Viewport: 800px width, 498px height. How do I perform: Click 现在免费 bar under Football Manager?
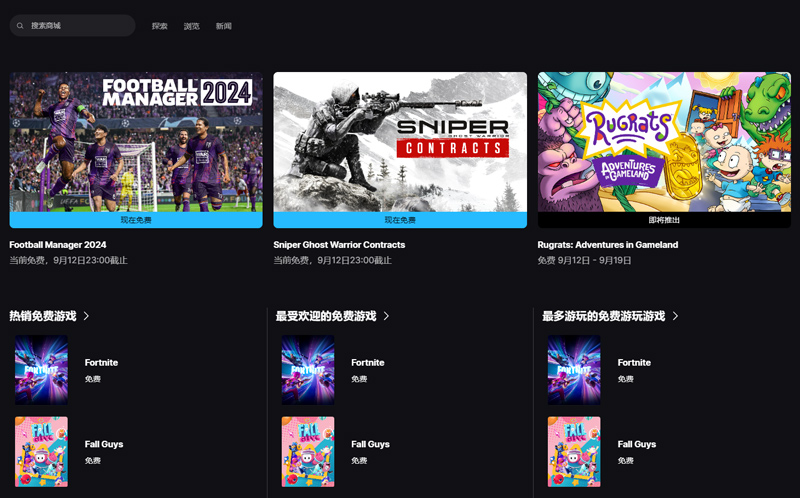tap(136, 220)
